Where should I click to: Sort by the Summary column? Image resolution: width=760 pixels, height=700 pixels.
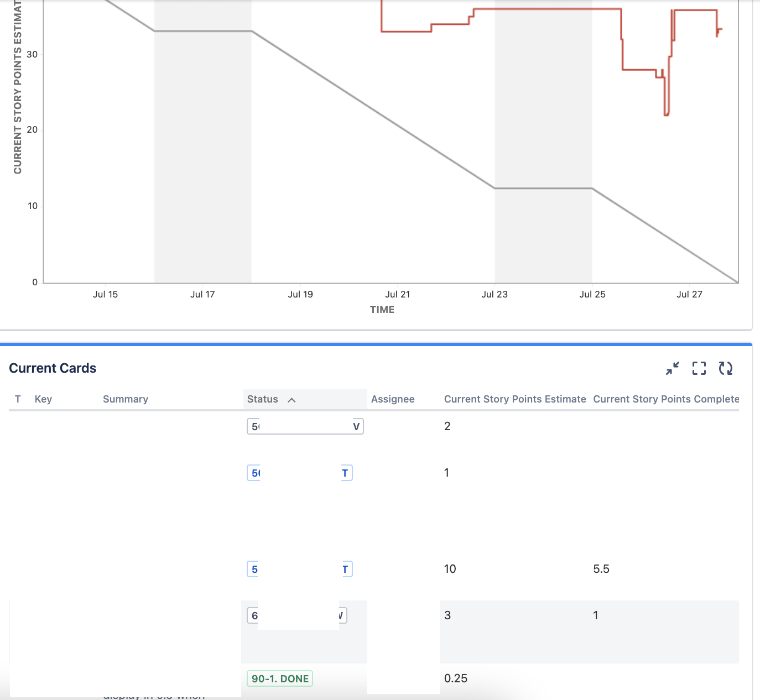click(126, 399)
